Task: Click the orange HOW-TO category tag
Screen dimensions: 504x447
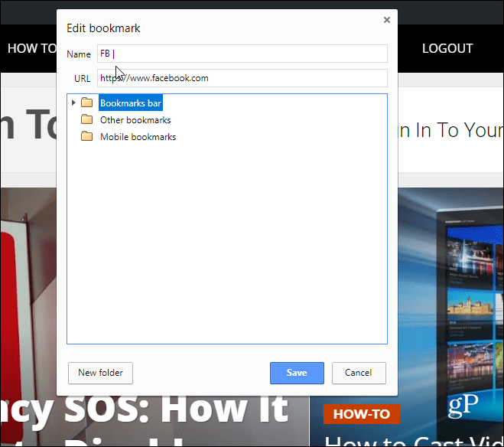Action: 361,414
